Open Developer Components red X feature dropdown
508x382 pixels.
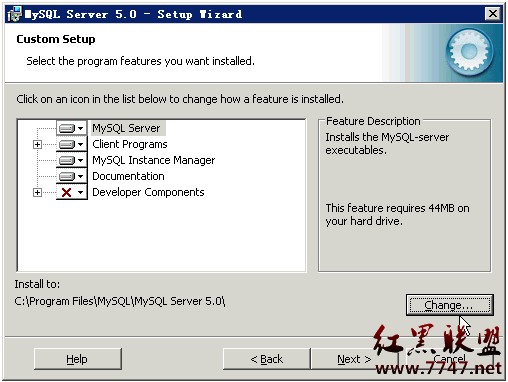click(x=72, y=192)
